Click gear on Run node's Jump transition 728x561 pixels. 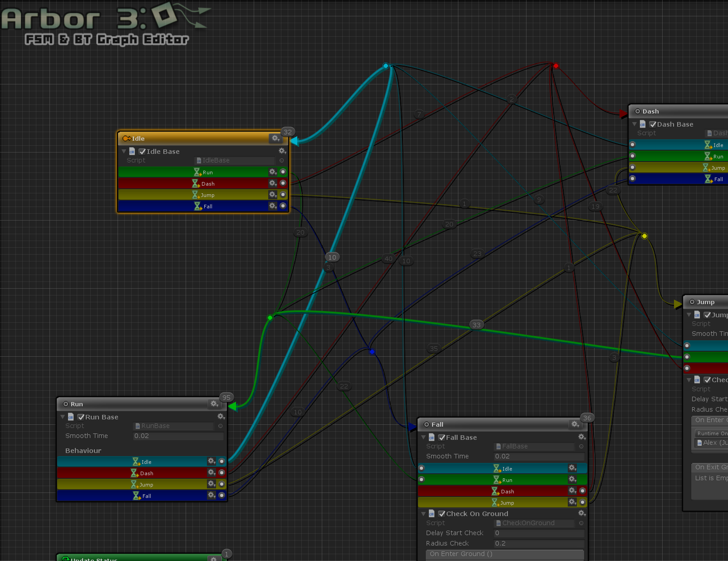click(212, 484)
